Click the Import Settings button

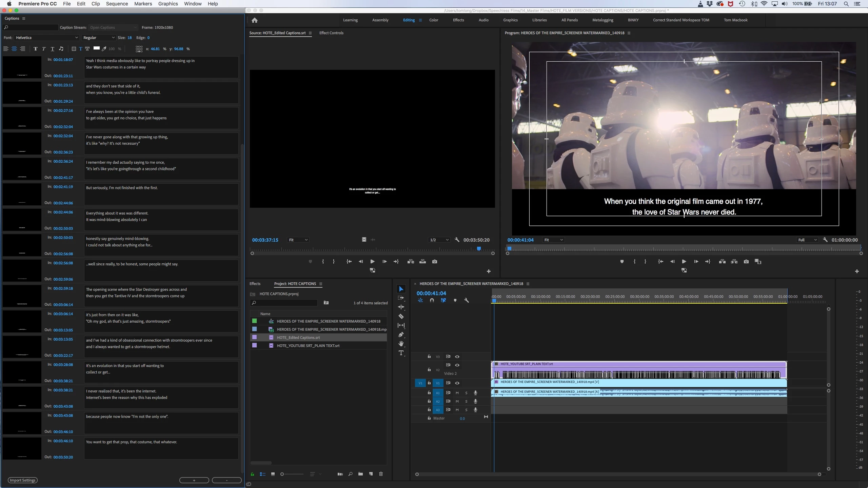(x=22, y=480)
